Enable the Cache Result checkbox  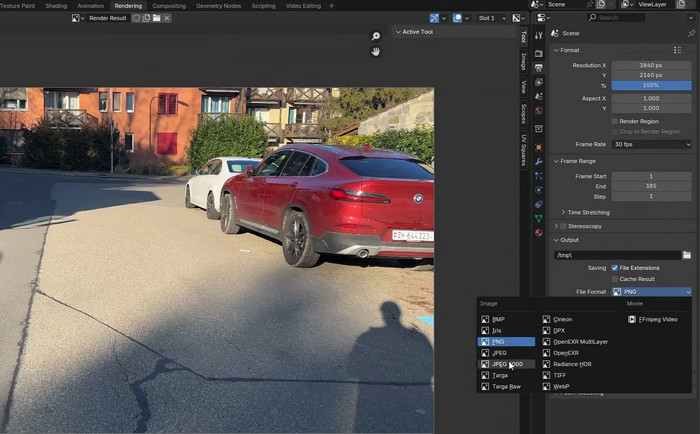(x=615, y=279)
